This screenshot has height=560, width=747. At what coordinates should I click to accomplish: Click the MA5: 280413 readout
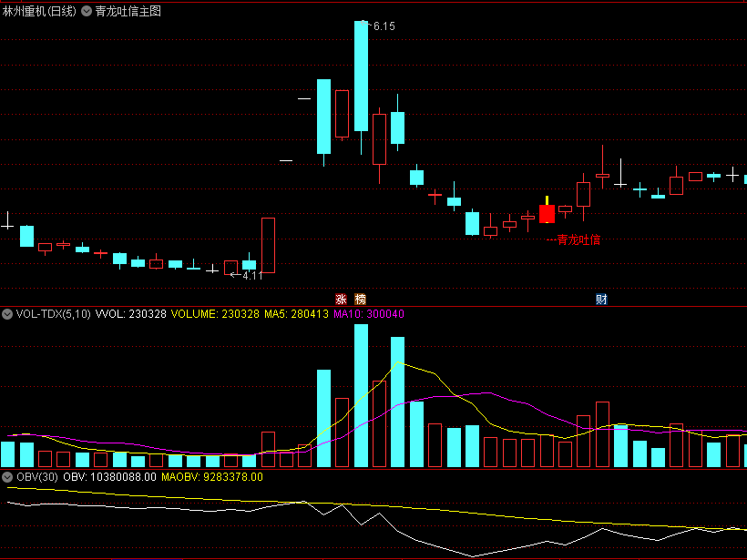[x=296, y=314]
